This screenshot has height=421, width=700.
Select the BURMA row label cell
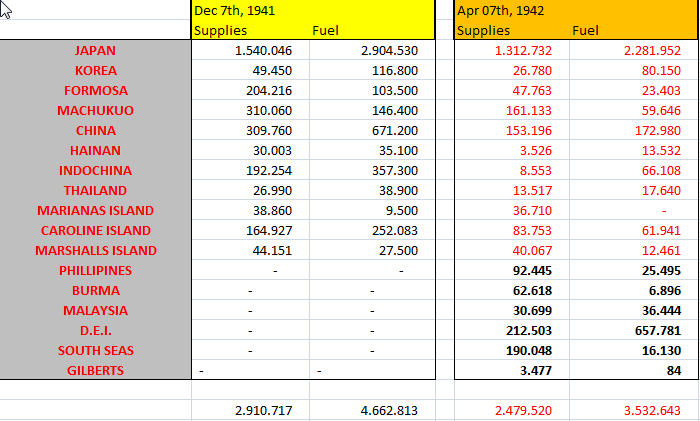click(95, 291)
